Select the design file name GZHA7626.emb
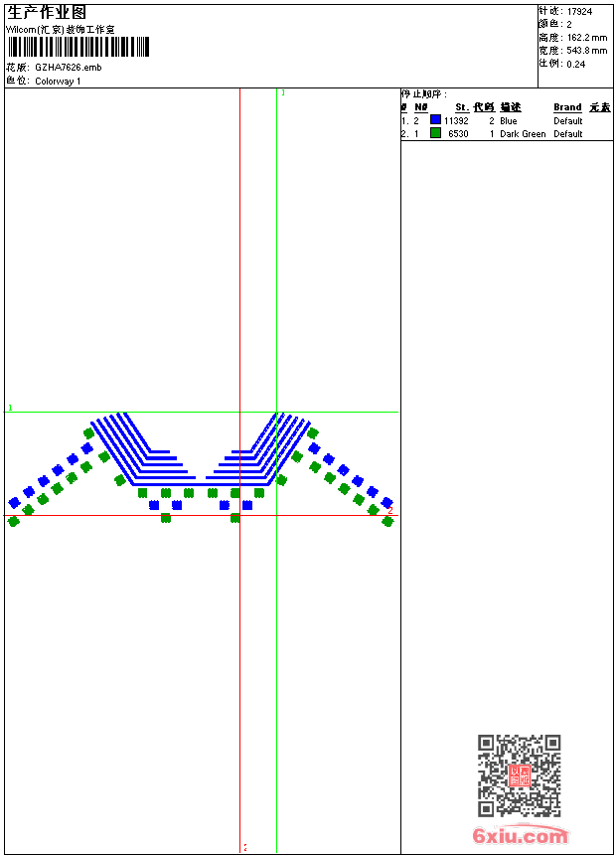Screen dimensions: 616x855 pyautogui.click(x=69, y=68)
